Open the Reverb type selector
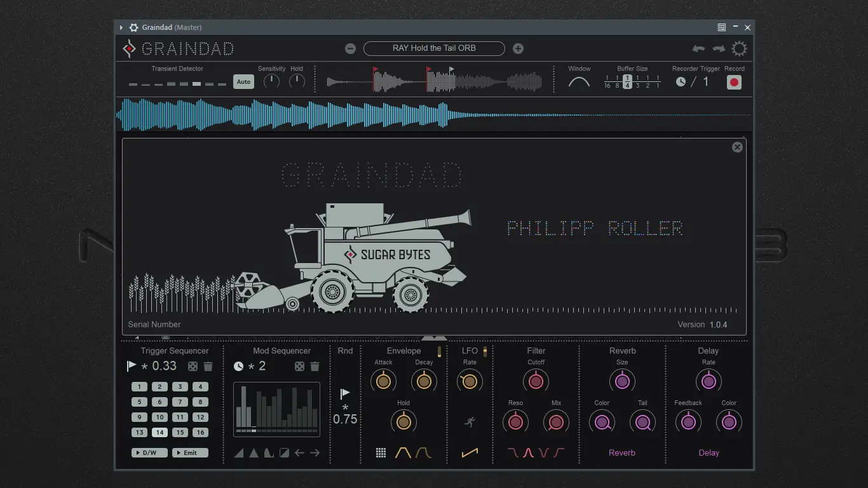Screen dimensions: 868x488 [622, 453]
